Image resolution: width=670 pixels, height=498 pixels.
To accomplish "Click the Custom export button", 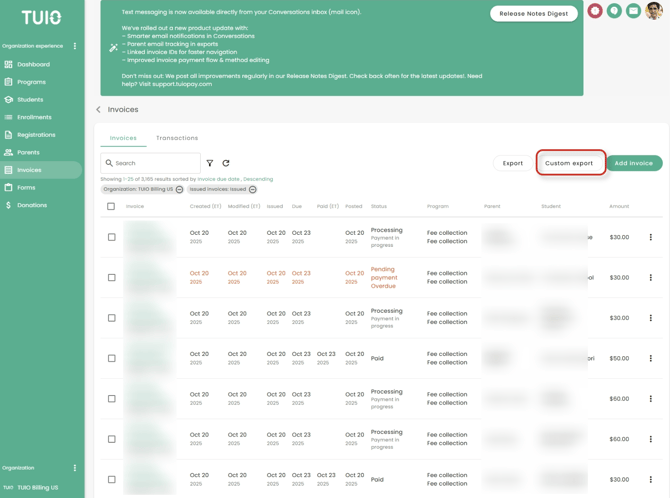I will pyautogui.click(x=569, y=163).
